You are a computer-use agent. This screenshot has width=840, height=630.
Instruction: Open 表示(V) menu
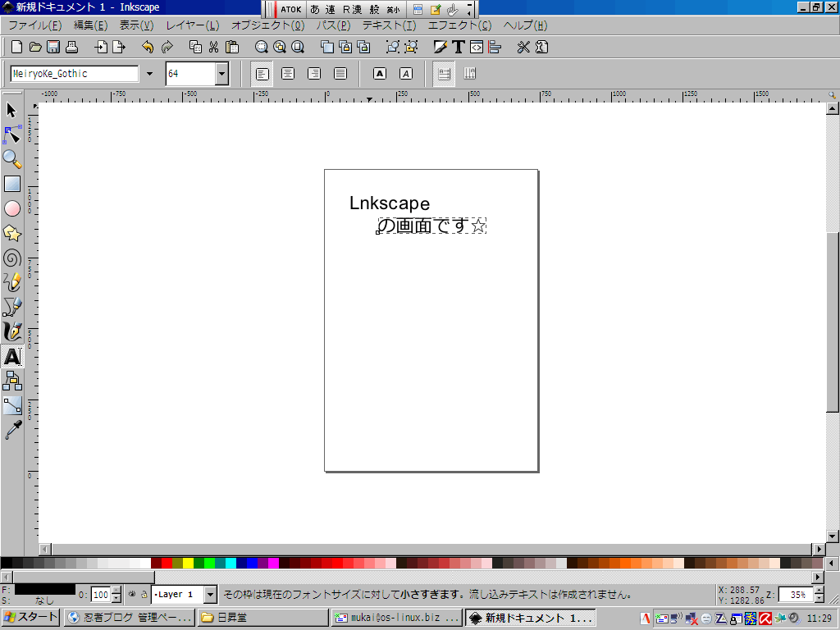click(x=136, y=25)
